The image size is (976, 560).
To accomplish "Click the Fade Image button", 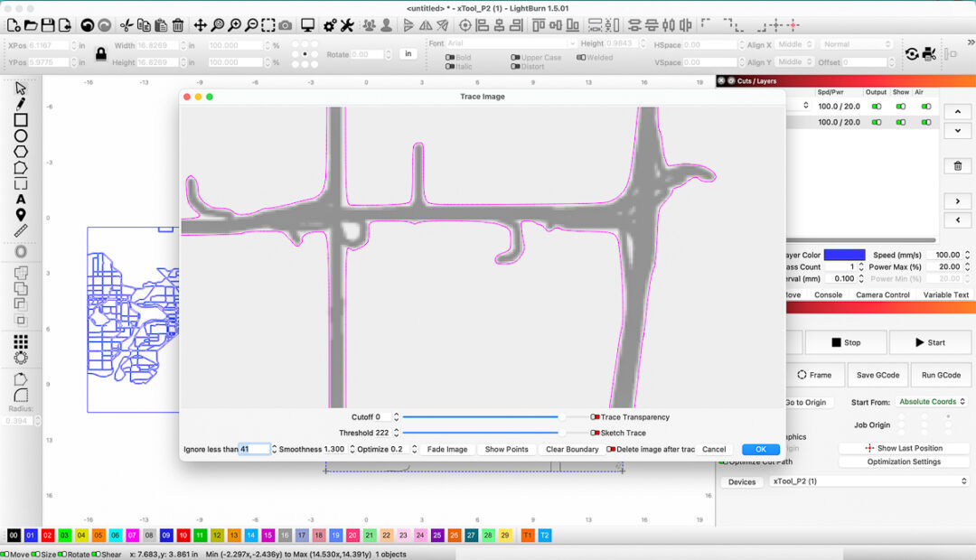I will (x=447, y=449).
